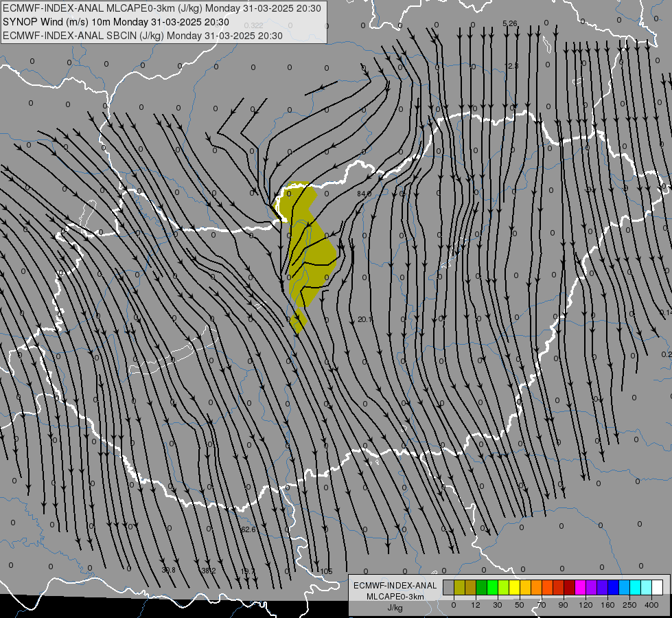The height and width of the screenshot is (618, 672).
Task: Pick the pure yellow legend swatch
Action: (515, 587)
